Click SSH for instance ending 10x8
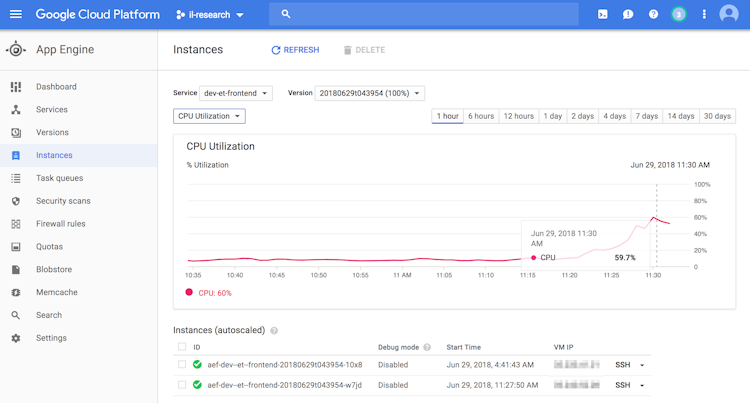This screenshot has height=403, width=750. (622, 365)
